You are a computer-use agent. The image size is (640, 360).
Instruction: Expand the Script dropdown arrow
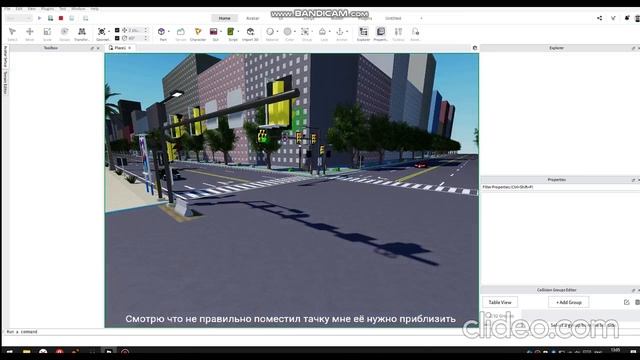pyautogui.click(x=238, y=32)
